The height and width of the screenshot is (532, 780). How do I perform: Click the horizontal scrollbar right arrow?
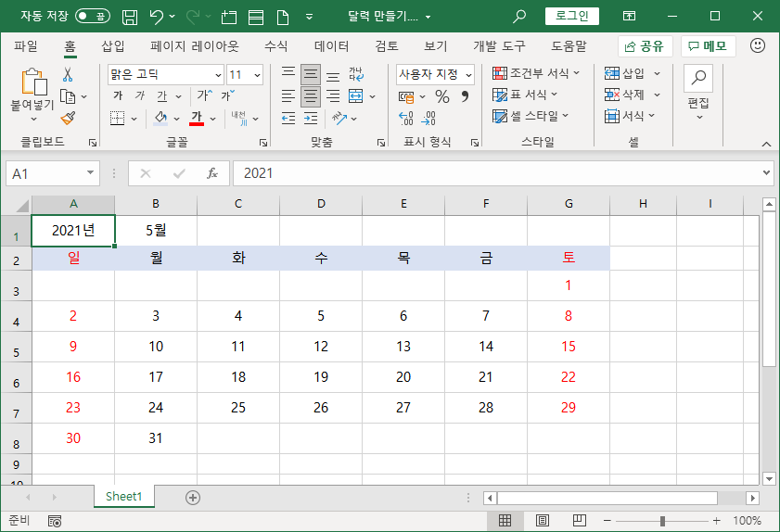[x=753, y=498]
